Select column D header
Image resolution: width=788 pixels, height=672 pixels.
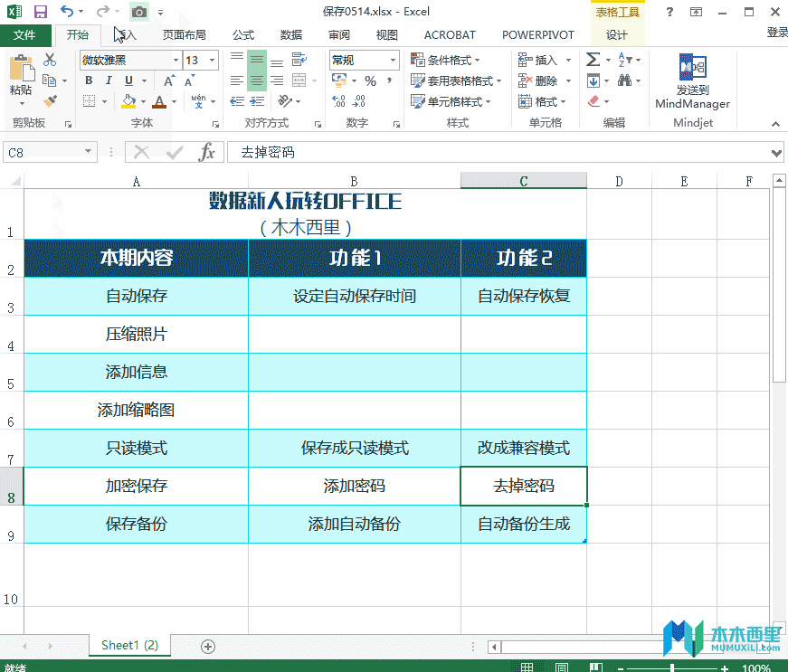pos(619,181)
